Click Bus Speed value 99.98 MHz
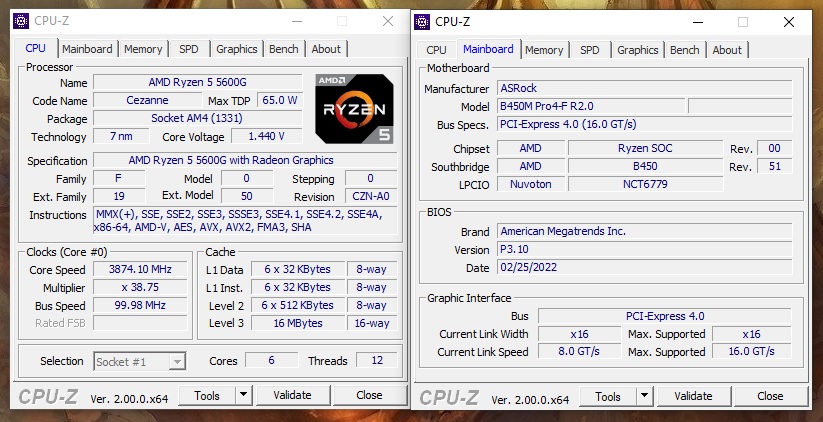The width and height of the screenshot is (823, 422). point(140,305)
